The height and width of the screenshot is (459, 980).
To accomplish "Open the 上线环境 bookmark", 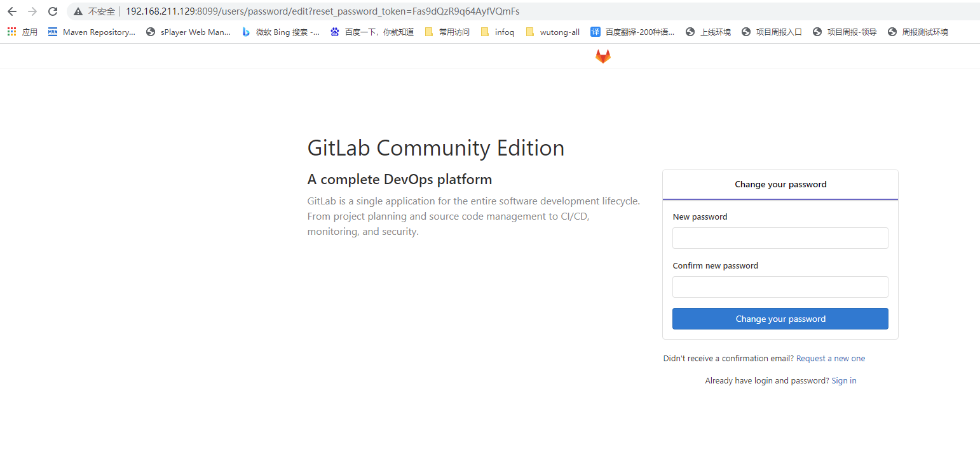I will (707, 31).
